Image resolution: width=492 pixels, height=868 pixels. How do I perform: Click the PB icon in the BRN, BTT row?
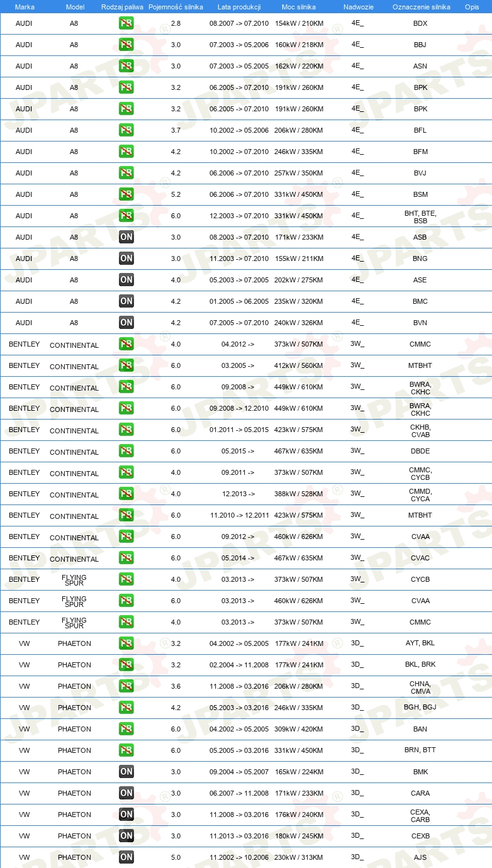point(126,750)
